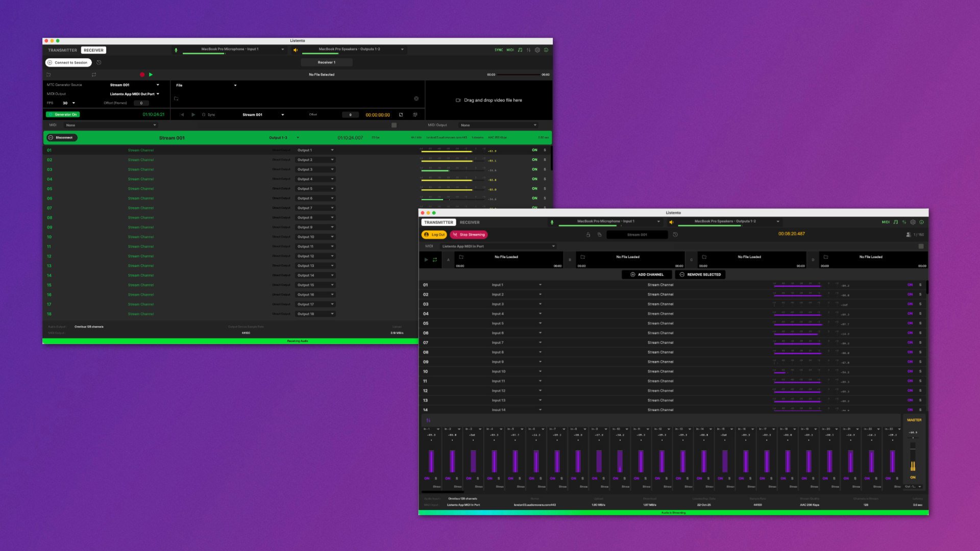Open the settings gear in the Receiver window
The image size is (980, 551).
[537, 50]
